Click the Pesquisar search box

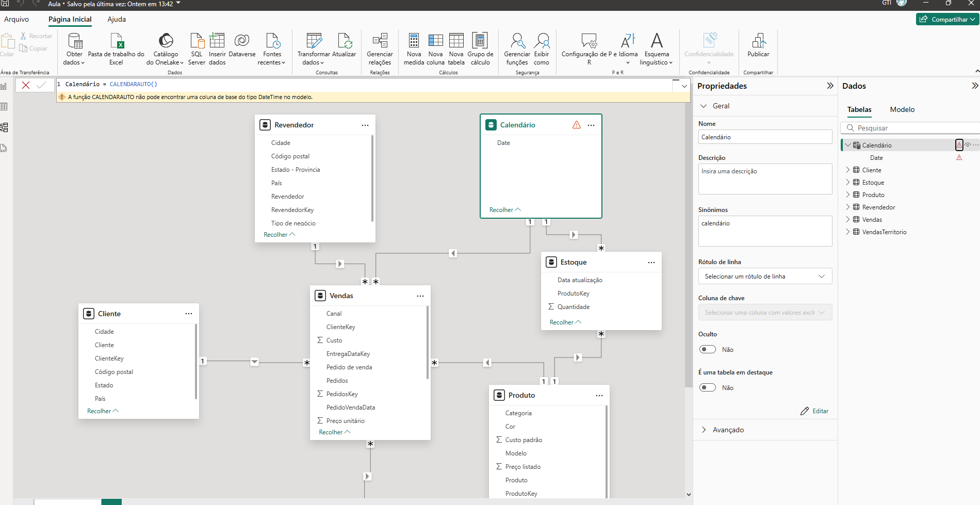(910, 128)
